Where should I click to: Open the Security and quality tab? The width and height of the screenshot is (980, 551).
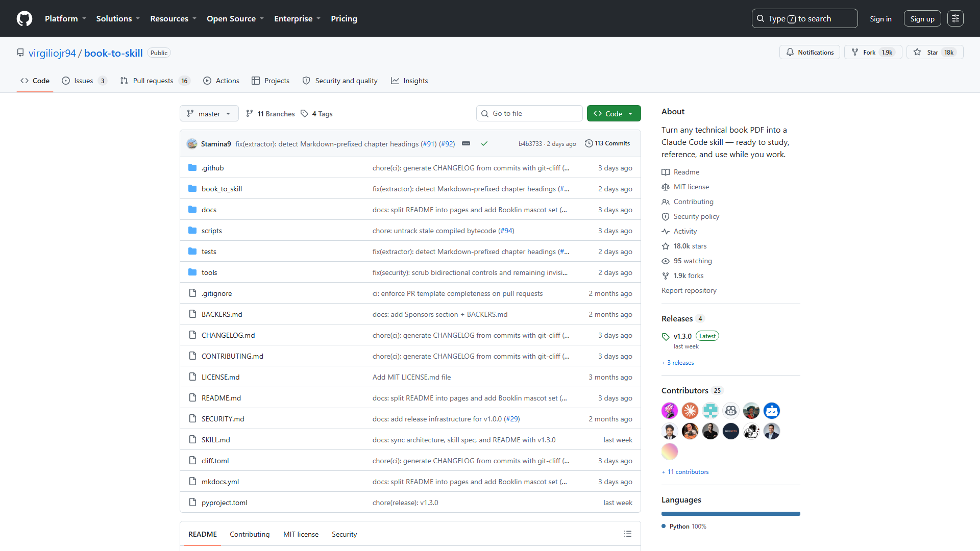click(340, 81)
